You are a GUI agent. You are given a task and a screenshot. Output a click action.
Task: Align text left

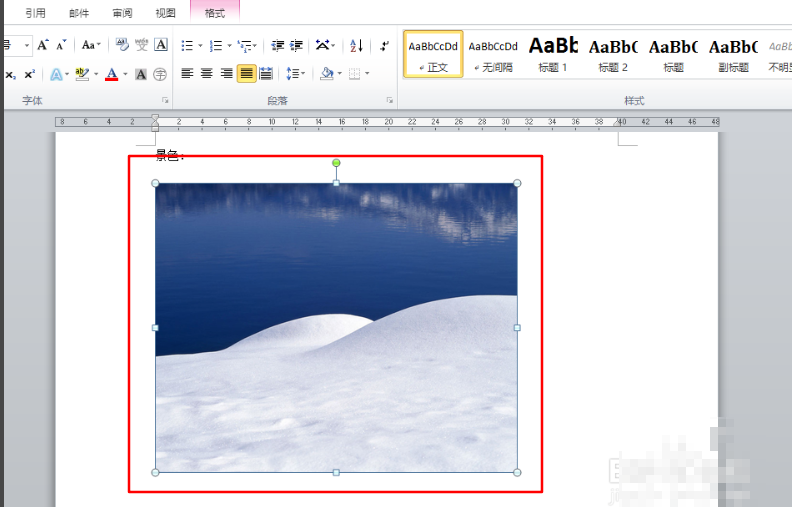coord(187,74)
